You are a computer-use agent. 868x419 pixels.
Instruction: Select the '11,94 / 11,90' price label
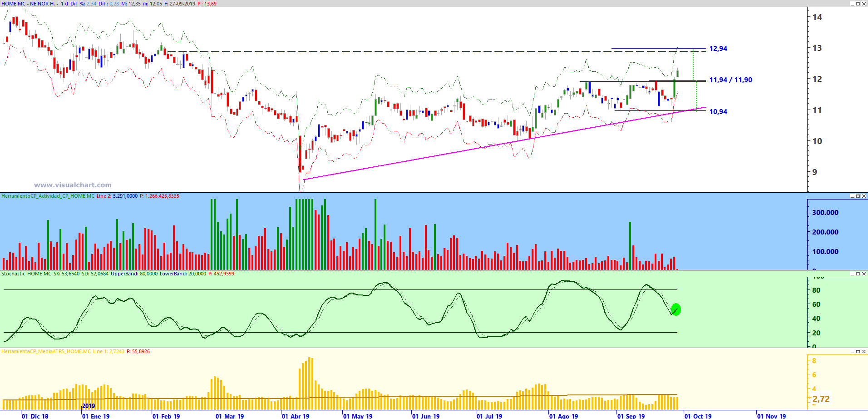pyautogui.click(x=730, y=80)
